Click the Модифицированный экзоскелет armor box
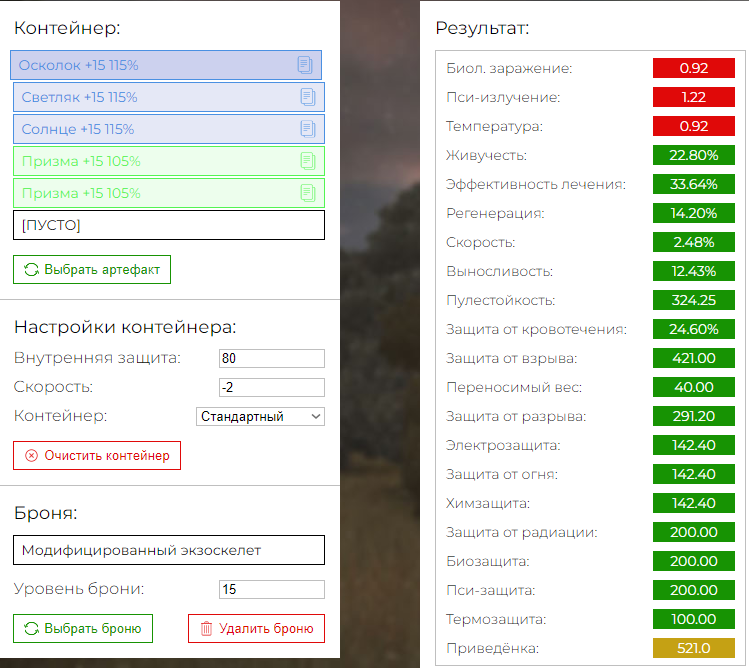Screen dimensions: 749x668 click(169, 550)
